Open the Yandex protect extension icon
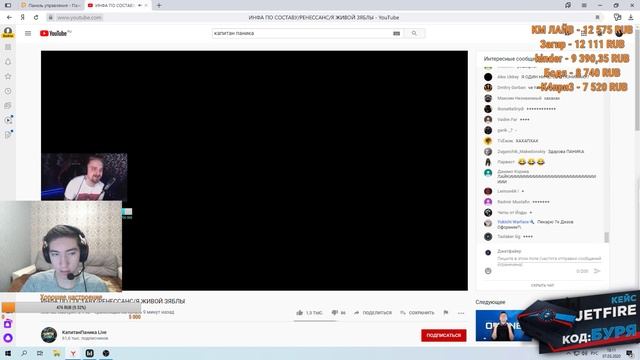 [618, 17]
